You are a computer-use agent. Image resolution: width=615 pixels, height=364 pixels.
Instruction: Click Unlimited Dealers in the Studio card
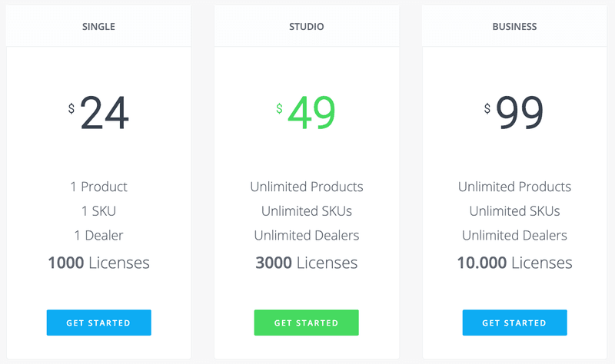point(306,235)
